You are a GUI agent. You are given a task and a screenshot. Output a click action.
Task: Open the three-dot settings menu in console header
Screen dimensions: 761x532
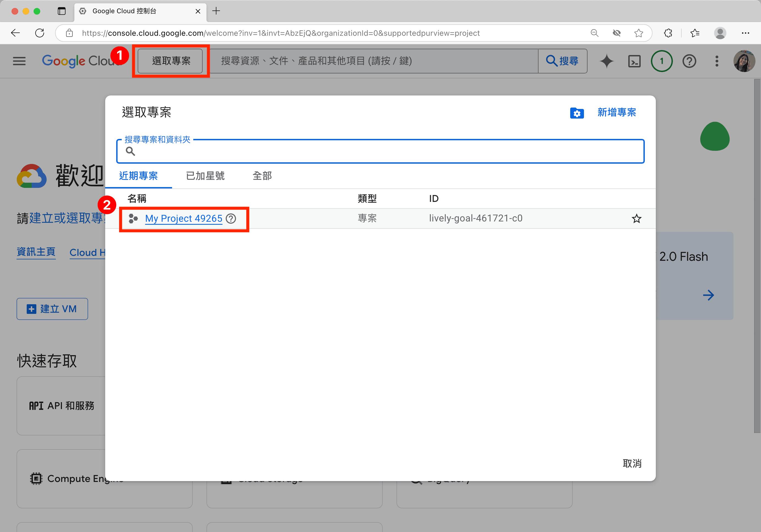pos(717,61)
